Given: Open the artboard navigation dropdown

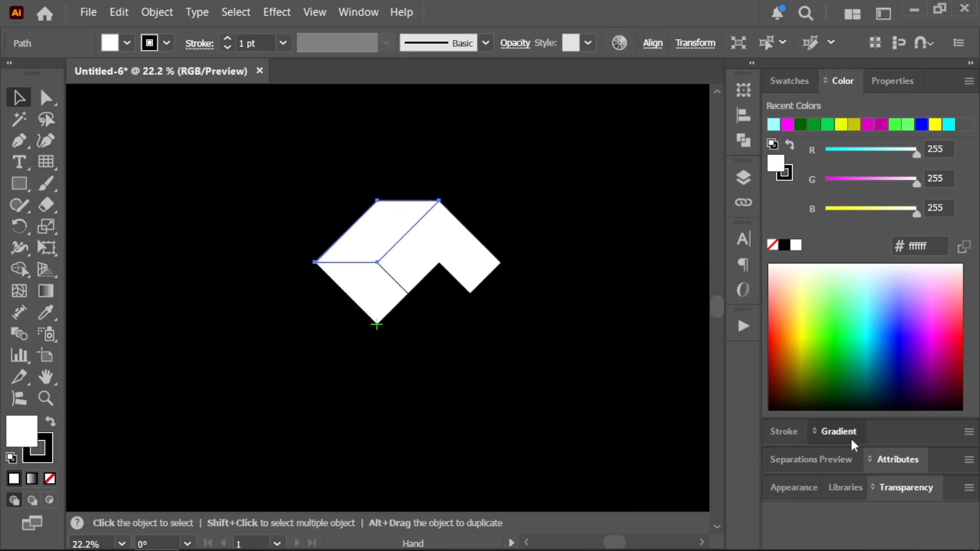Looking at the screenshot, I should pos(277,543).
